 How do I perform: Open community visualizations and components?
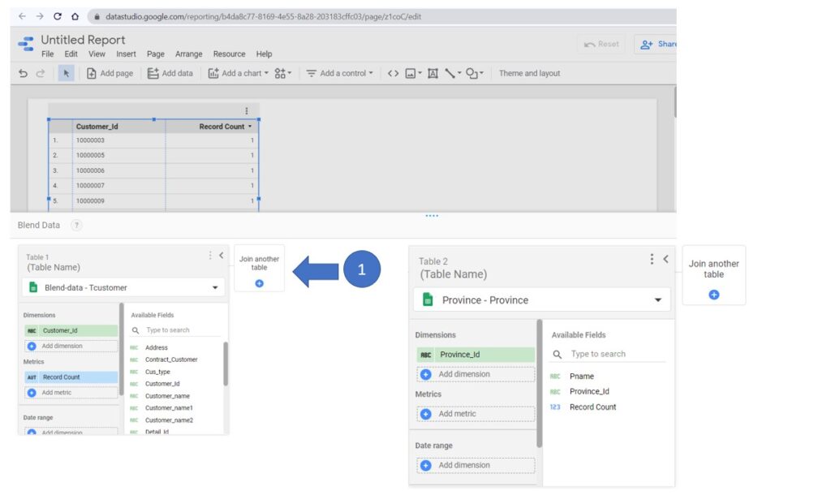tap(283, 73)
